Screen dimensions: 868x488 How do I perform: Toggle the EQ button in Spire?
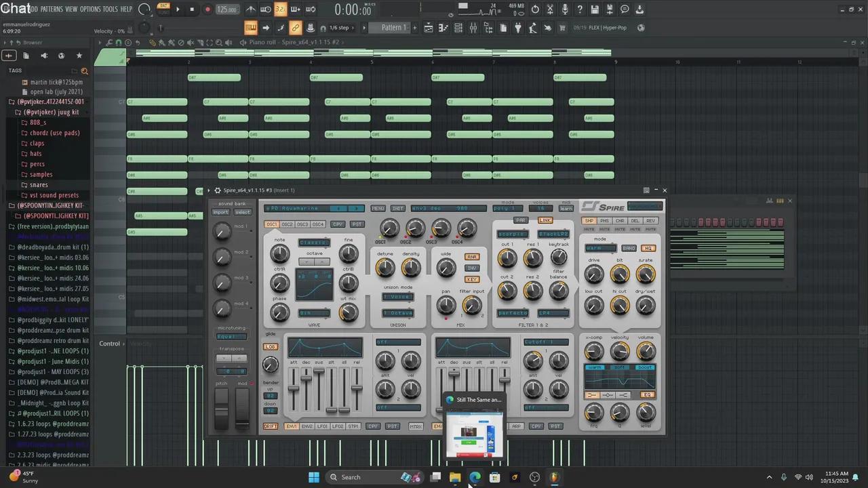coord(647,395)
